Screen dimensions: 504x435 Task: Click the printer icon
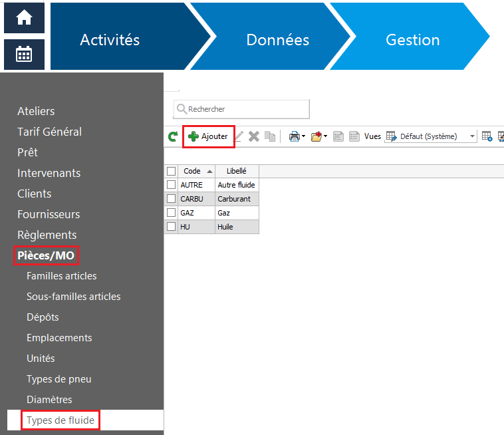[x=294, y=136]
